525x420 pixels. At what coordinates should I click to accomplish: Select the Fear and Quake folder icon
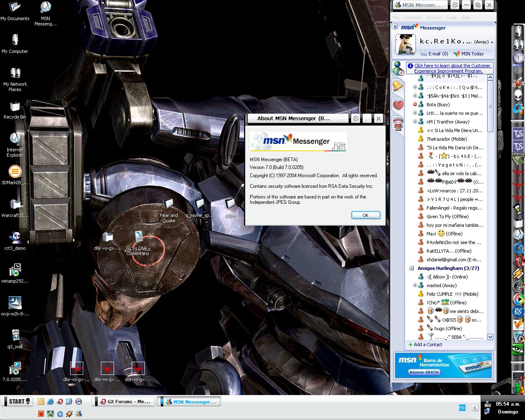tap(169, 211)
